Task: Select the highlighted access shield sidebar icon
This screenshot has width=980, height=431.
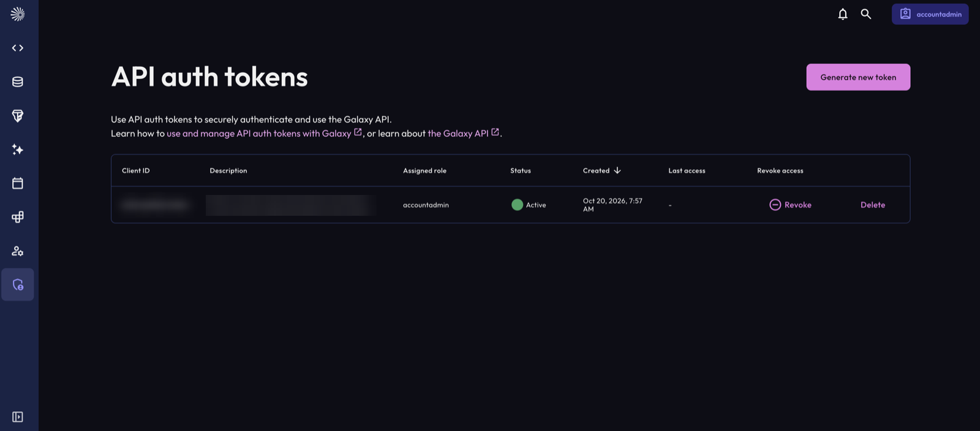Action: point(18,284)
